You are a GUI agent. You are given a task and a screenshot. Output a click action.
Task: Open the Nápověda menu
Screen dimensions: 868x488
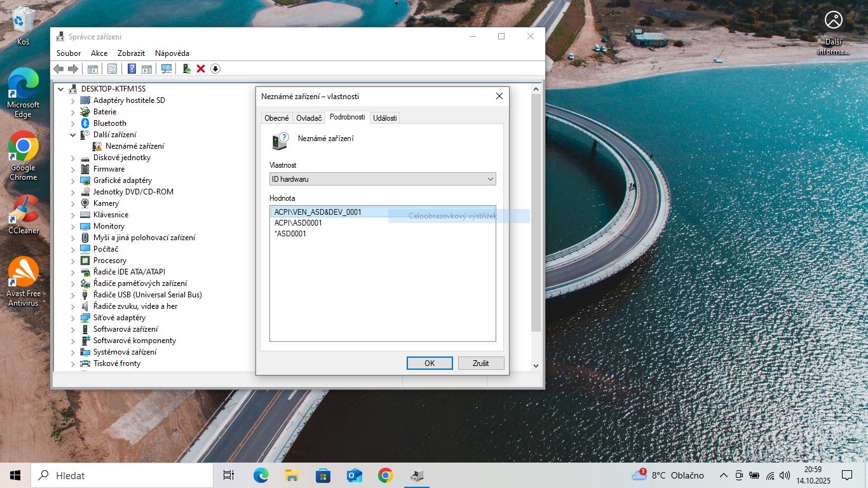coord(172,53)
